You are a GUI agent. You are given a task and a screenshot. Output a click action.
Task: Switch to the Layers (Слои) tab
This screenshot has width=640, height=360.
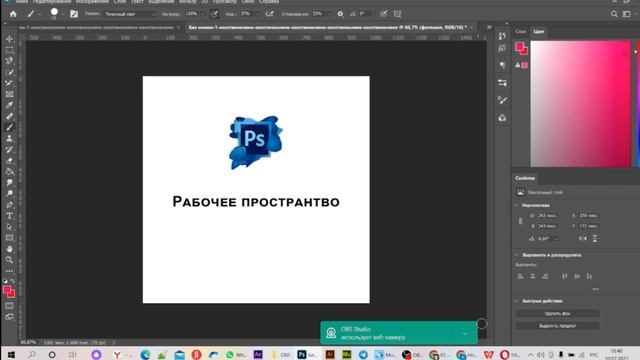pos(520,31)
